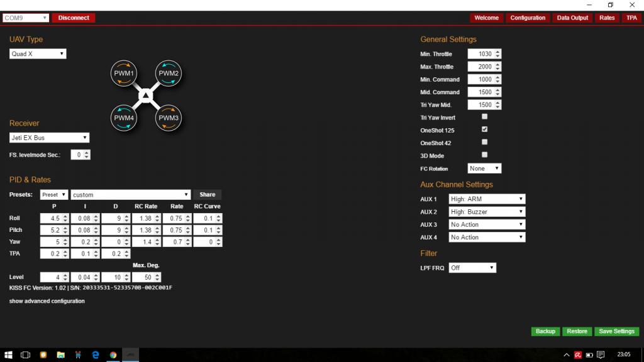Open Chrome from the taskbar
The width and height of the screenshot is (644, 362).
pos(113,355)
